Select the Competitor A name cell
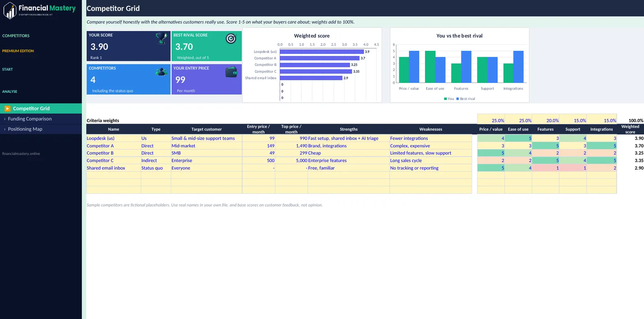The width and height of the screenshot is (644, 319). click(114, 146)
